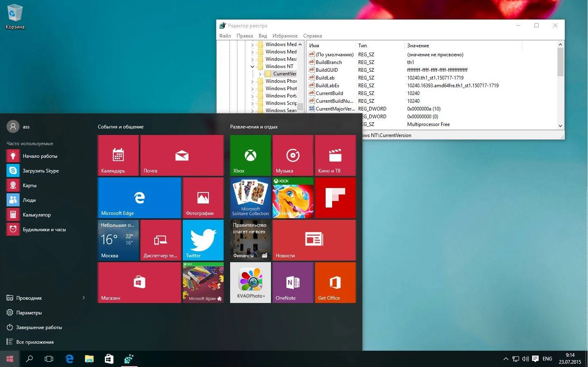This screenshot has width=588, height=367.
Task: Launch Edge from the taskbar
Action: (69, 359)
